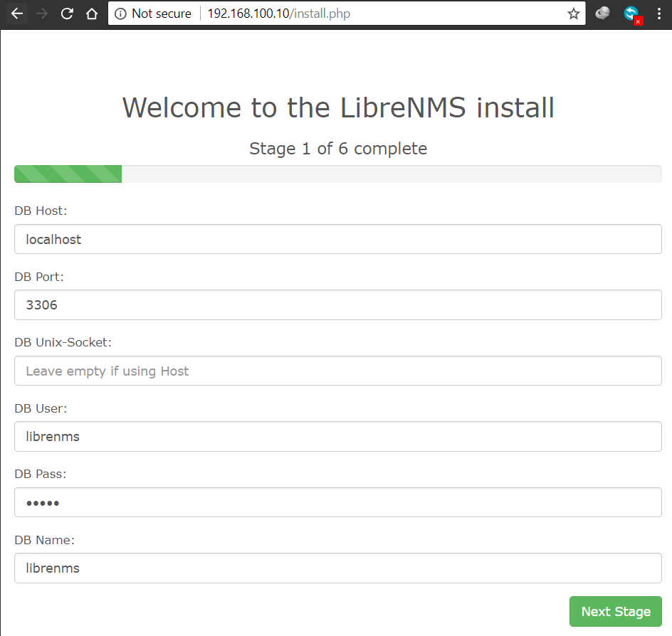Click the "Stage 1 of 6 complete" text
The height and width of the screenshot is (636, 672).
coord(338,149)
